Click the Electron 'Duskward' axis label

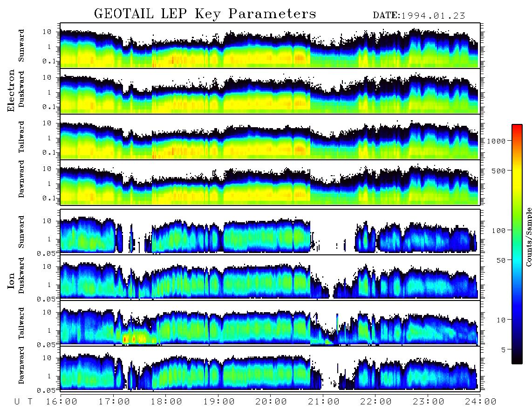click(x=21, y=89)
